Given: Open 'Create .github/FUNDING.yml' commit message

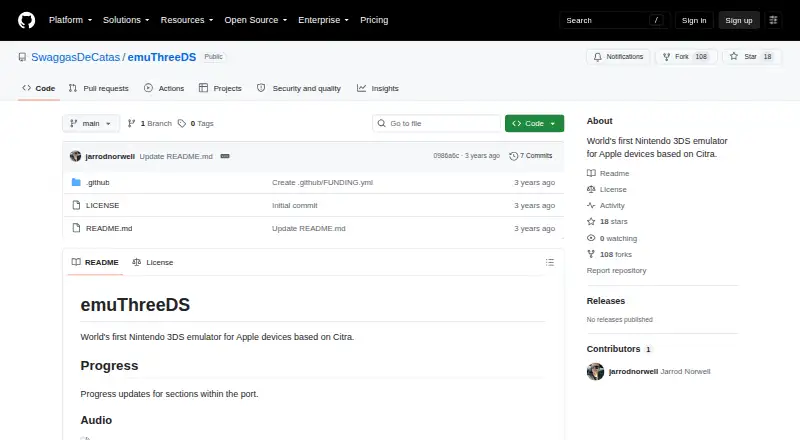Looking at the screenshot, I should click(x=322, y=183).
